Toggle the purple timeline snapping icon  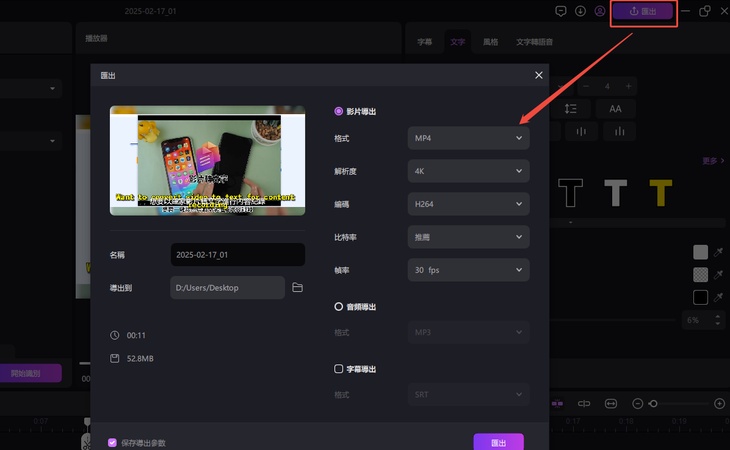(557, 403)
